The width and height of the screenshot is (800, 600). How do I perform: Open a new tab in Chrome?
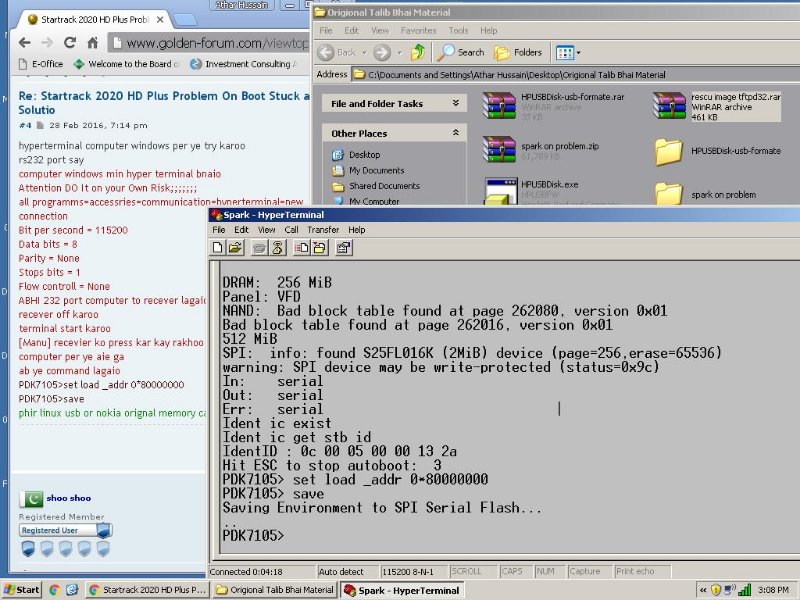coord(185,20)
